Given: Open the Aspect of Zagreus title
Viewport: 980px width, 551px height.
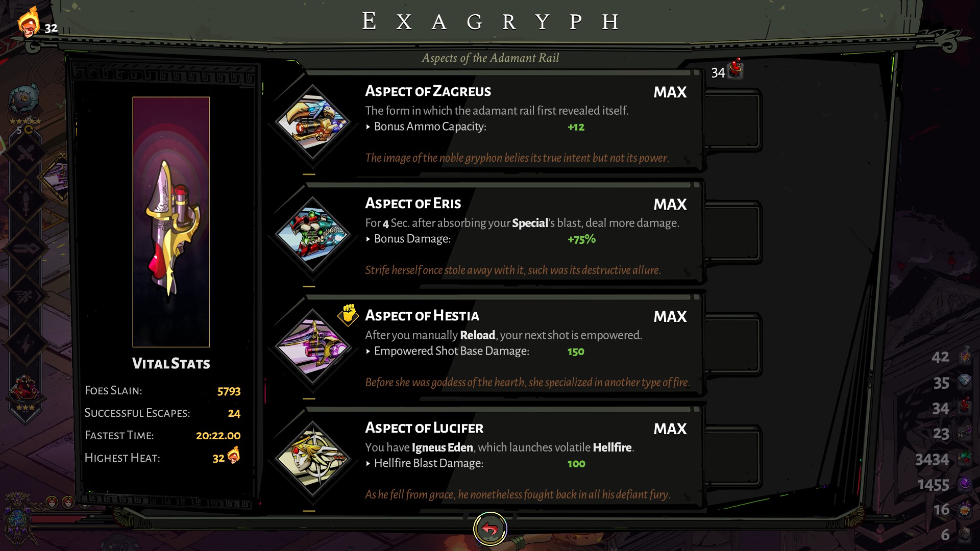Looking at the screenshot, I should point(428,91).
